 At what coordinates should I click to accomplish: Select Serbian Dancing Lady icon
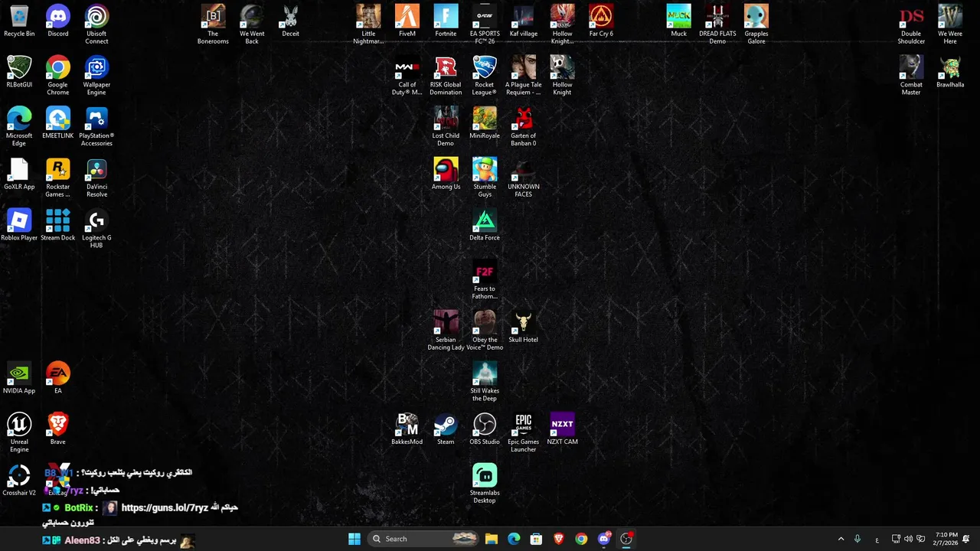point(446,331)
